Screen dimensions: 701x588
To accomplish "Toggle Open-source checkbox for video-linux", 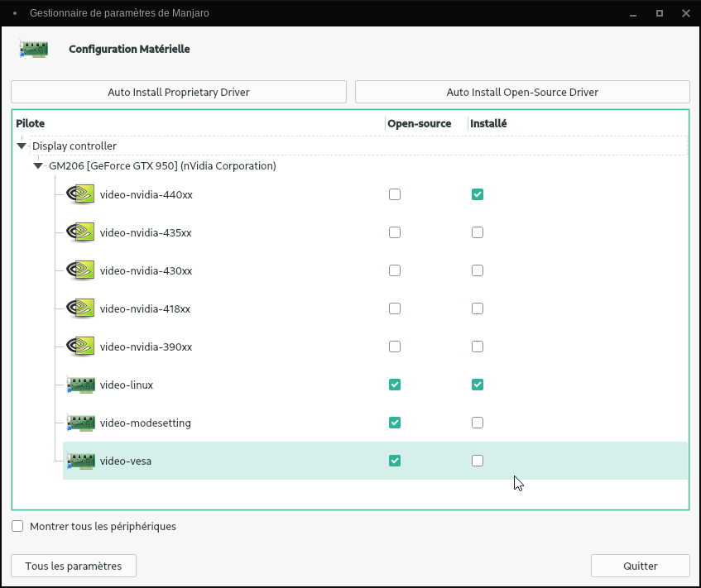I will click(395, 385).
